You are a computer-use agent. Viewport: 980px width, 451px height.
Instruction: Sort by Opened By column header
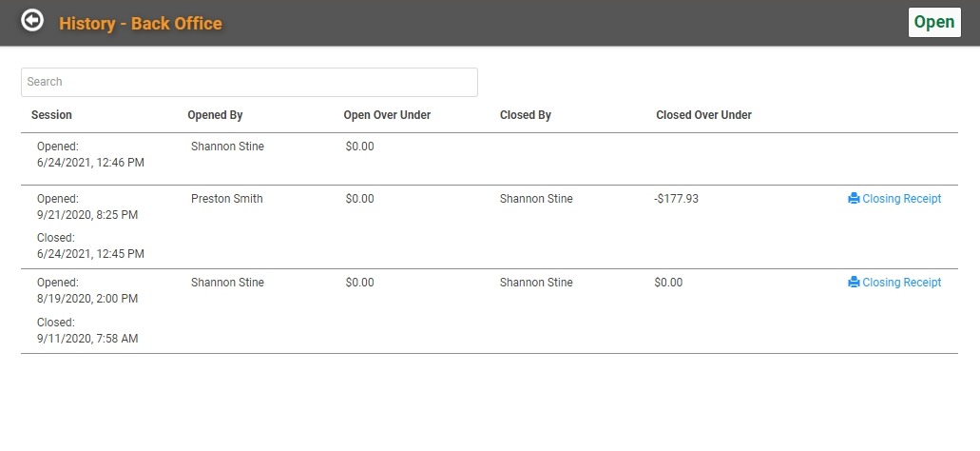(x=215, y=115)
